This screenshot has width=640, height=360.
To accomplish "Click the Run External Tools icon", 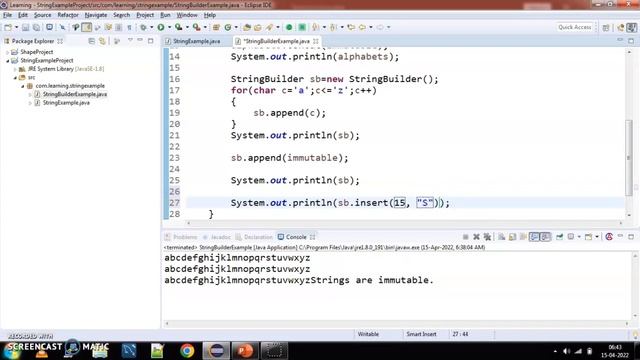I will tap(196, 27).
